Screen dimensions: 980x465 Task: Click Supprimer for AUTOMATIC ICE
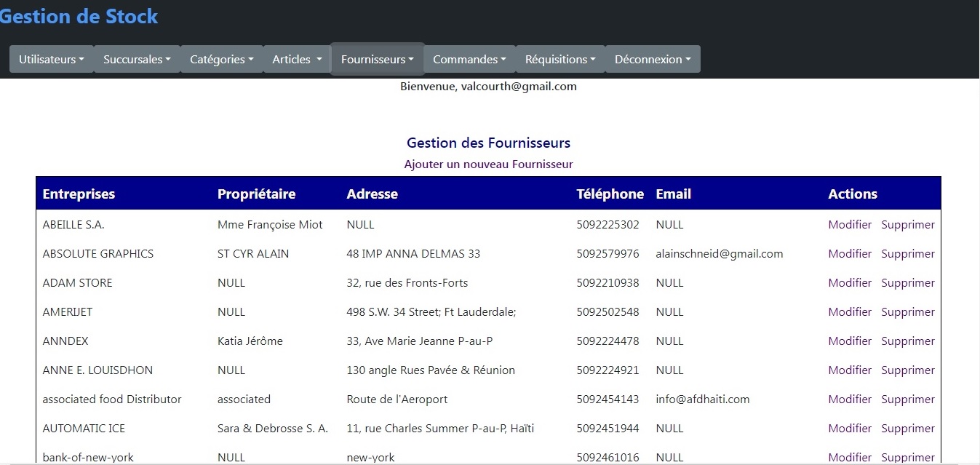(907, 429)
